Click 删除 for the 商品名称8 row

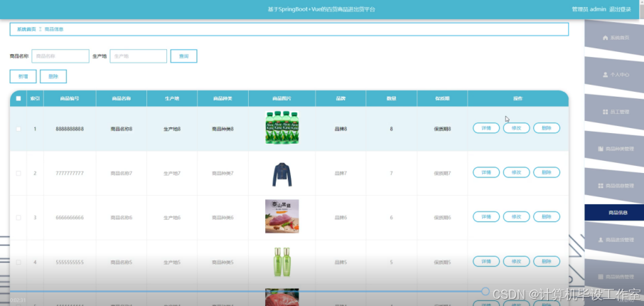[x=547, y=128]
